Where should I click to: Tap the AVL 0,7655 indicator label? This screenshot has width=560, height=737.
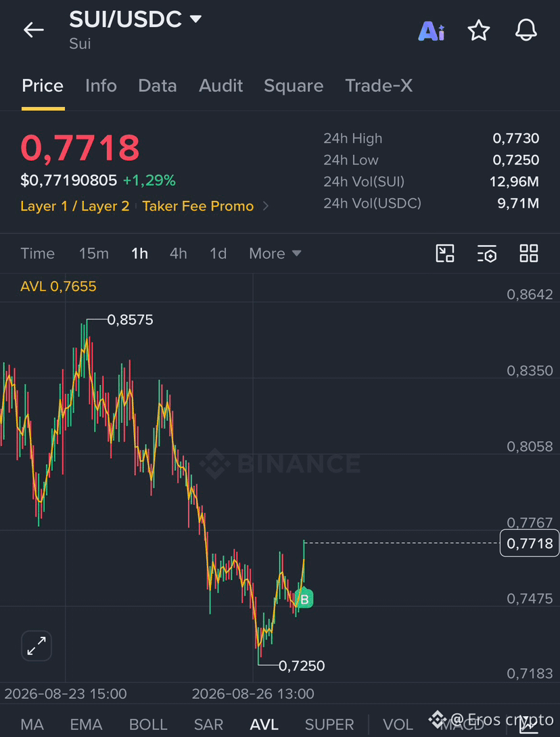(x=58, y=286)
